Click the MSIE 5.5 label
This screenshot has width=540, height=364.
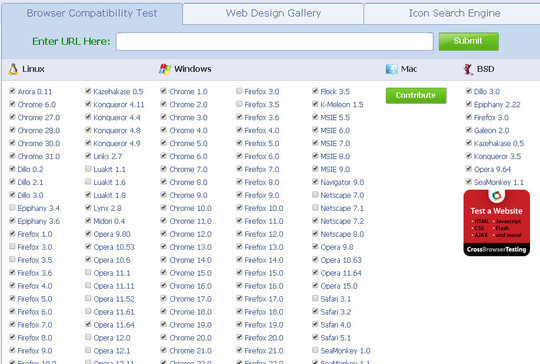point(335,117)
